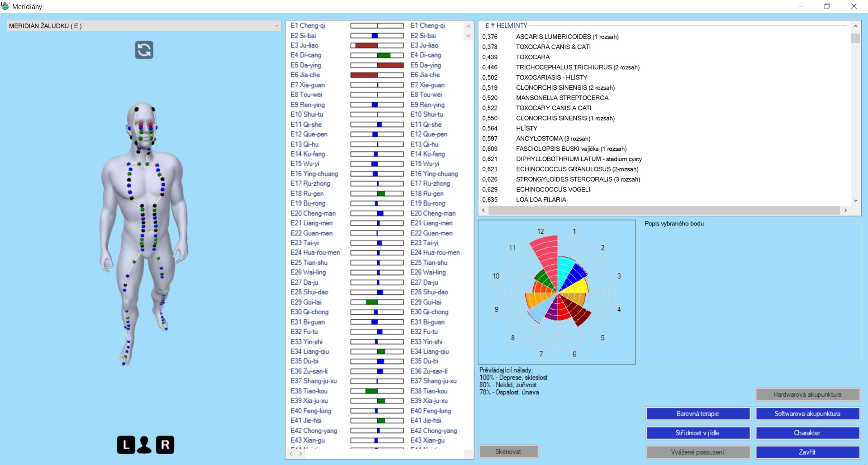The height and width of the screenshot is (465, 868).
Task: Click the Charakter button
Action: 807,433
